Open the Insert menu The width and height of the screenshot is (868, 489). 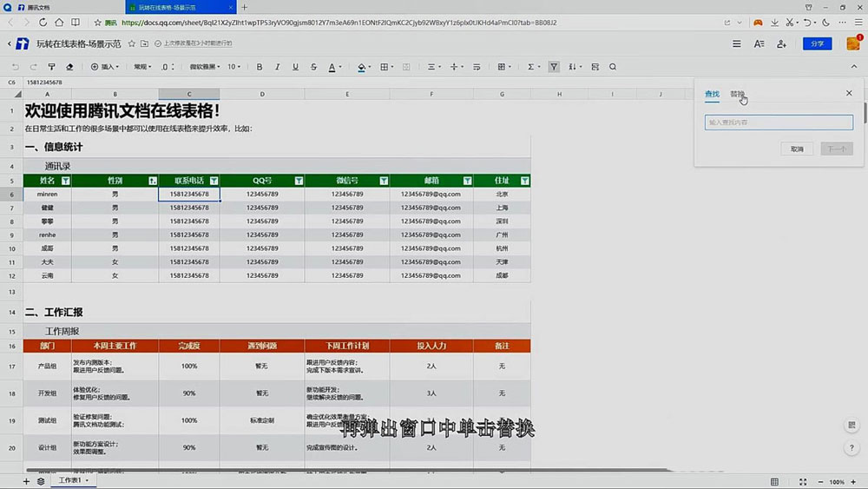[x=105, y=67]
